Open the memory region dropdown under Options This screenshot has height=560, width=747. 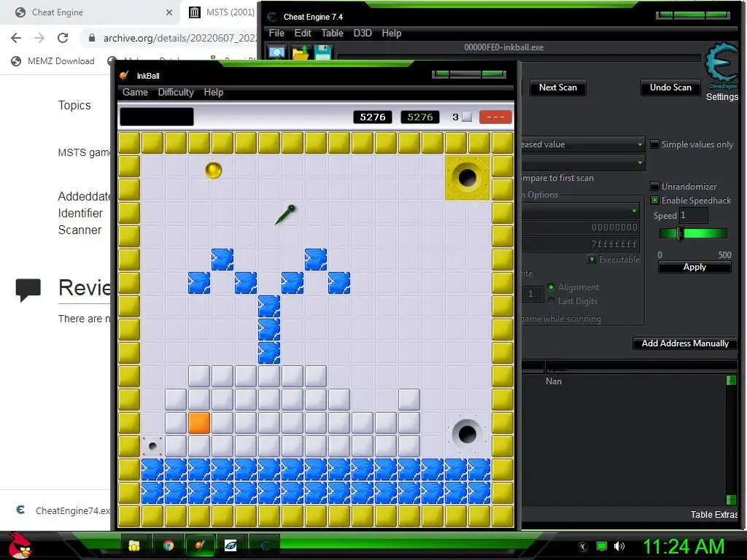pyautogui.click(x=580, y=211)
